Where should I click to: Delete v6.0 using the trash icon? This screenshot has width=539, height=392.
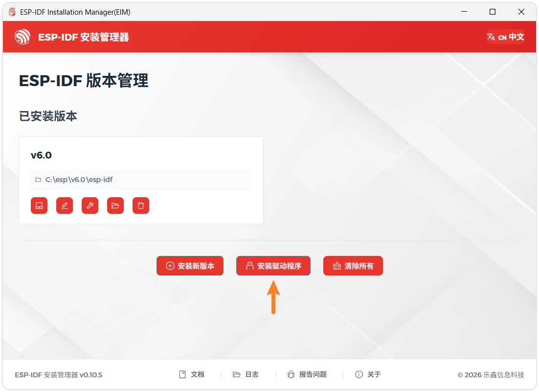141,206
